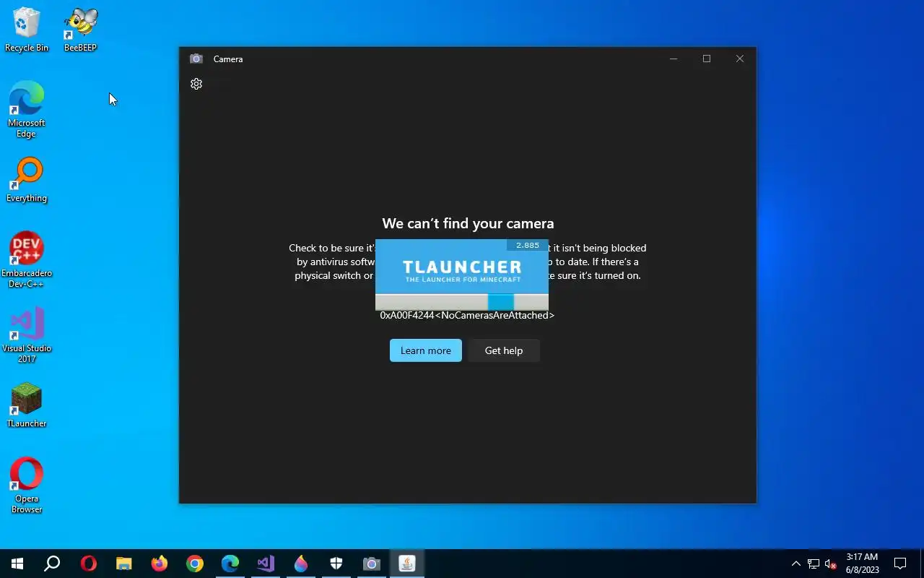Click the Get help button
The height and width of the screenshot is (578, 924).
point(504,350)
